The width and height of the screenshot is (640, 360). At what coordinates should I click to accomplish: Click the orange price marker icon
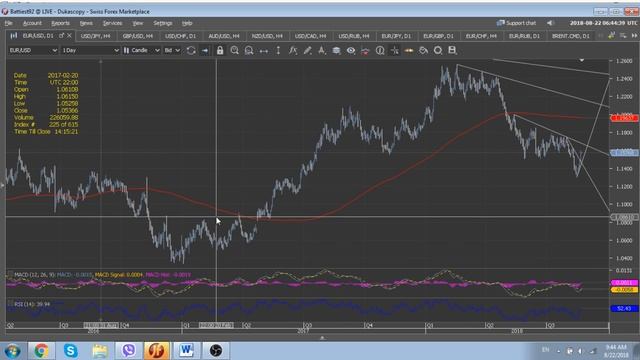pyautogui.click(x=409, y=50)
